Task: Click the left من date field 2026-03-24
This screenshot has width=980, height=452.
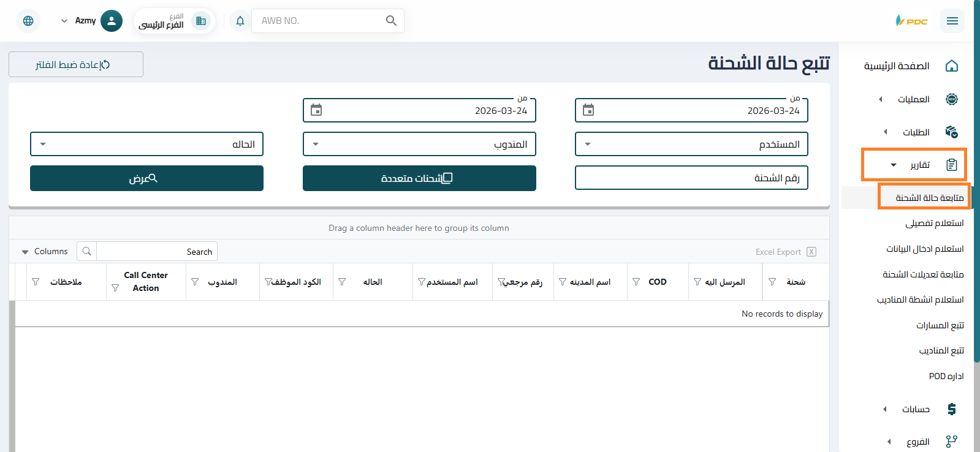Action: coord(419,110)
